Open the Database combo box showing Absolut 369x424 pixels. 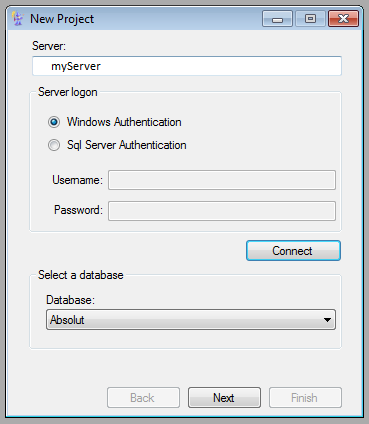click(191, 320)
